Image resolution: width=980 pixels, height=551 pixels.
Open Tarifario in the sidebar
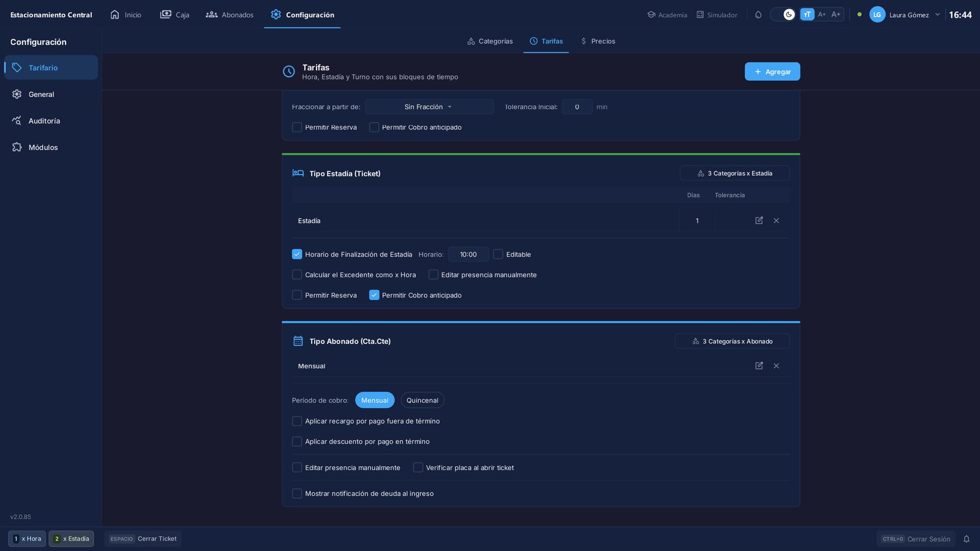(x=51, y=67)
